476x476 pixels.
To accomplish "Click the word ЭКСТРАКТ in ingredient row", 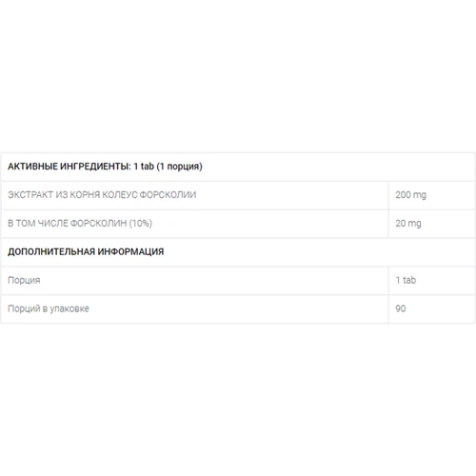I will point(30,195).
